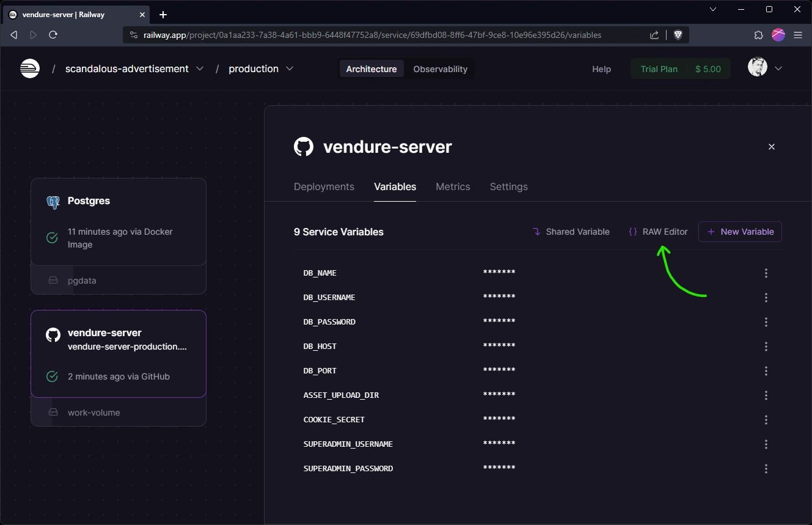This screenshot has height=525, width=812.
Task: Open the options menu for DB_HOST
Action: click(766, 347)
